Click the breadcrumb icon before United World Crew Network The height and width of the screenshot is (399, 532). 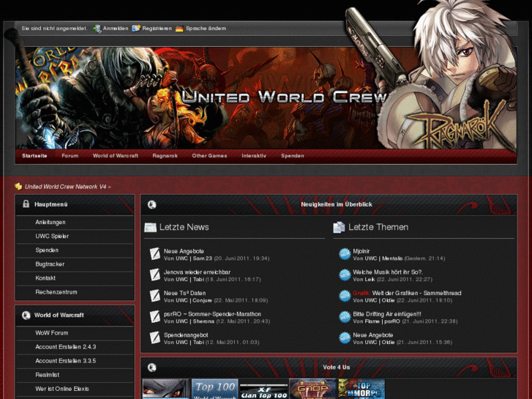[x=18, y=187]
